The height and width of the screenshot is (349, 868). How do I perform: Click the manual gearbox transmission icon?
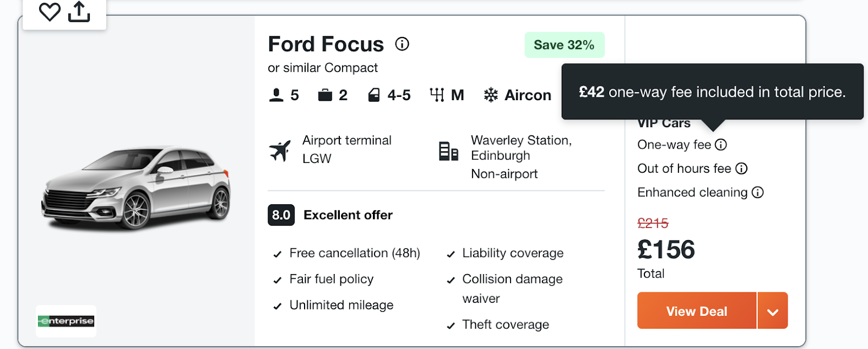[437, 95]
